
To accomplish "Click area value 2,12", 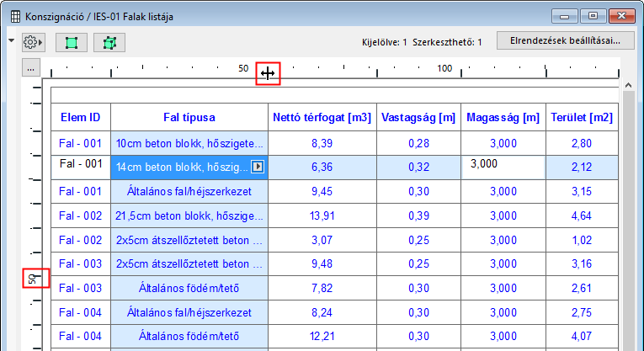I will point(582,168).
